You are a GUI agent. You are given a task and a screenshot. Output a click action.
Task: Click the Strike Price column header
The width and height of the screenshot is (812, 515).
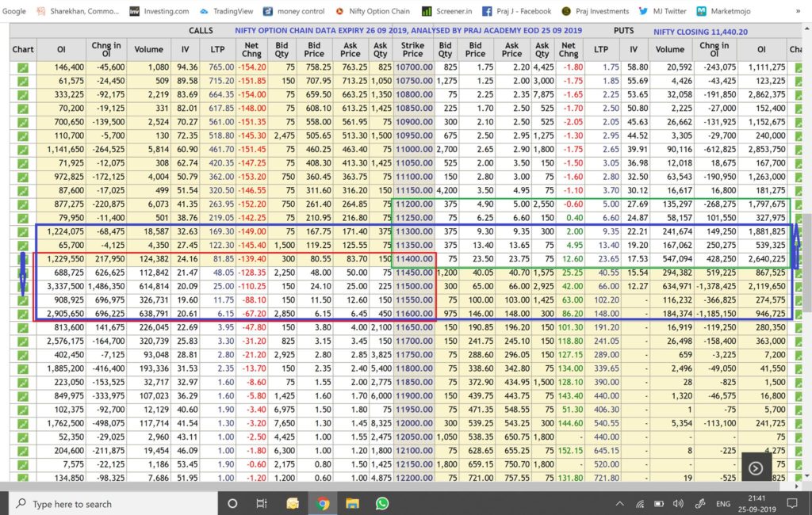pos(412,49)
